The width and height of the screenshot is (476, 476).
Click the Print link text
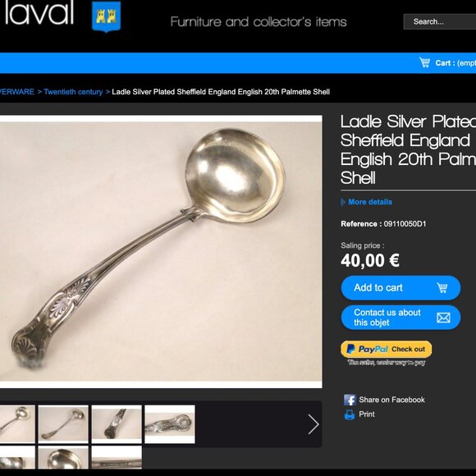coord(367,414)
